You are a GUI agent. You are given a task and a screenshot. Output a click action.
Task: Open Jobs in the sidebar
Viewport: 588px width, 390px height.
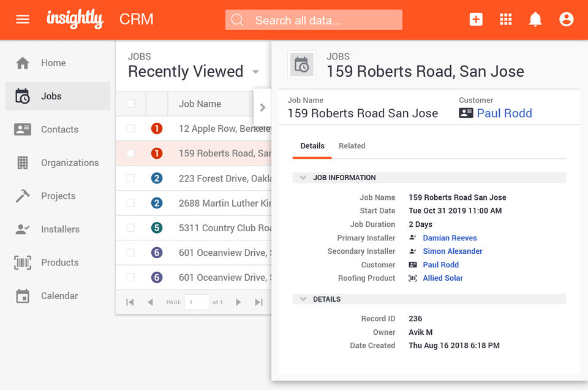pyautogui.click(x=58, y=96)
